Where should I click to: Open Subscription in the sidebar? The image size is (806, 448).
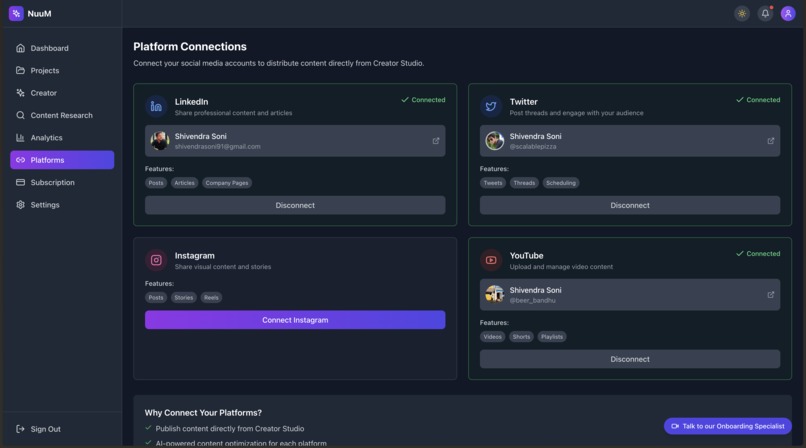point(62,182)
